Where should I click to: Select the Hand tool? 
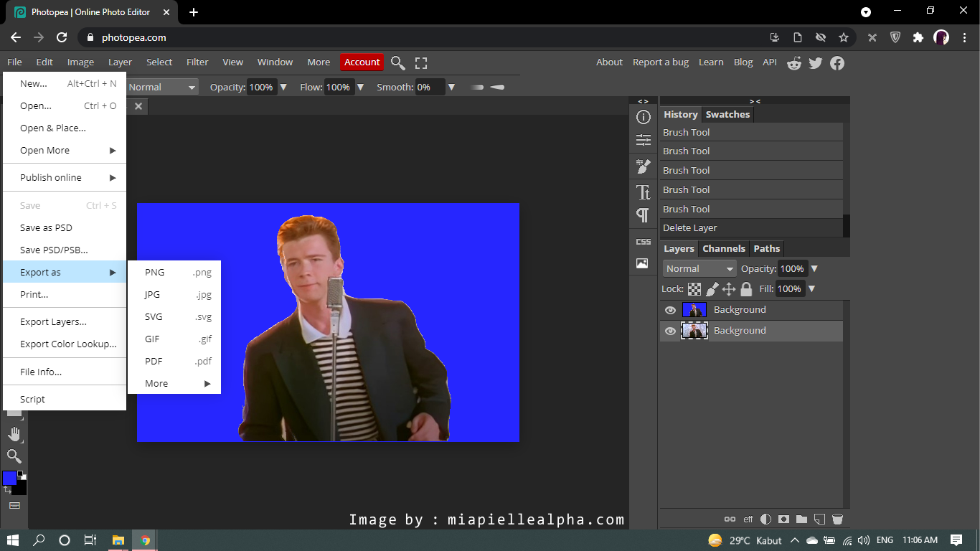[14, 434]
